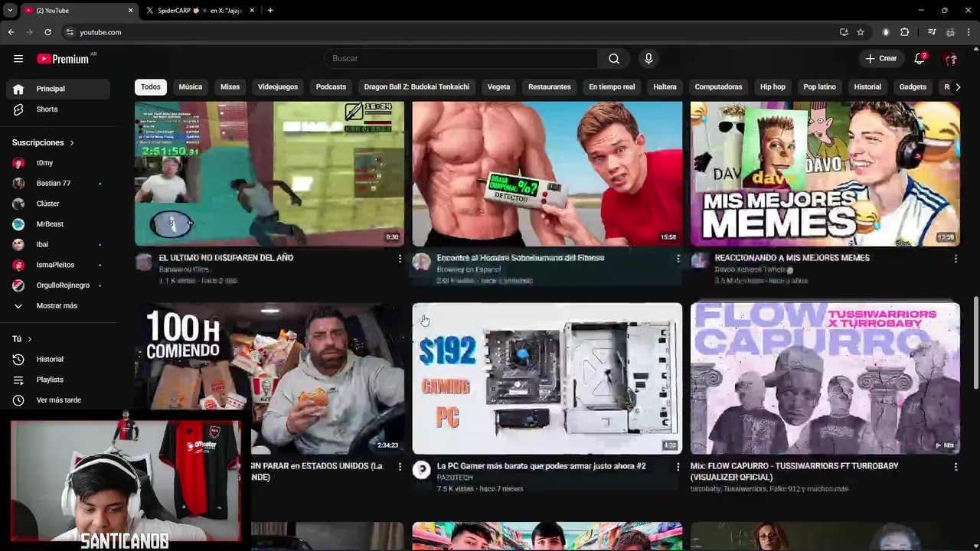Open the account avatar menu
The height and width of the screenshot is (551, 980).
tap(950, 58)
